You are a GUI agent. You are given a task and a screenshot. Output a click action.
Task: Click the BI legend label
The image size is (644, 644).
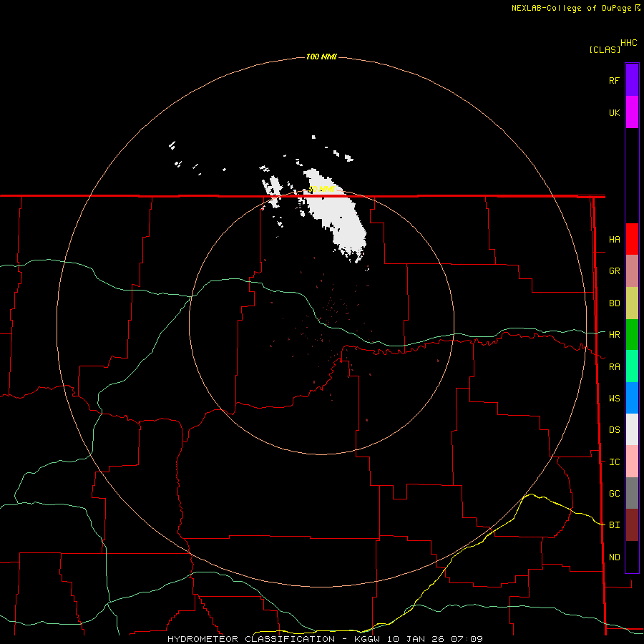[x=614, y=525]
